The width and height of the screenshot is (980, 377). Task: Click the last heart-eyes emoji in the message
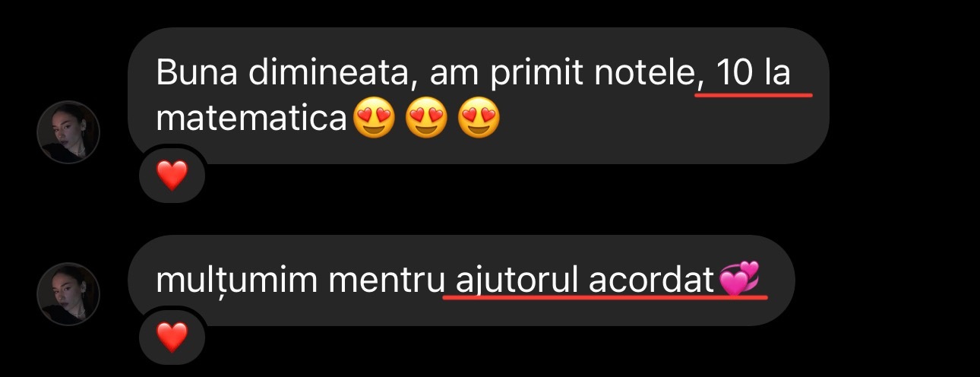(479, 118)
